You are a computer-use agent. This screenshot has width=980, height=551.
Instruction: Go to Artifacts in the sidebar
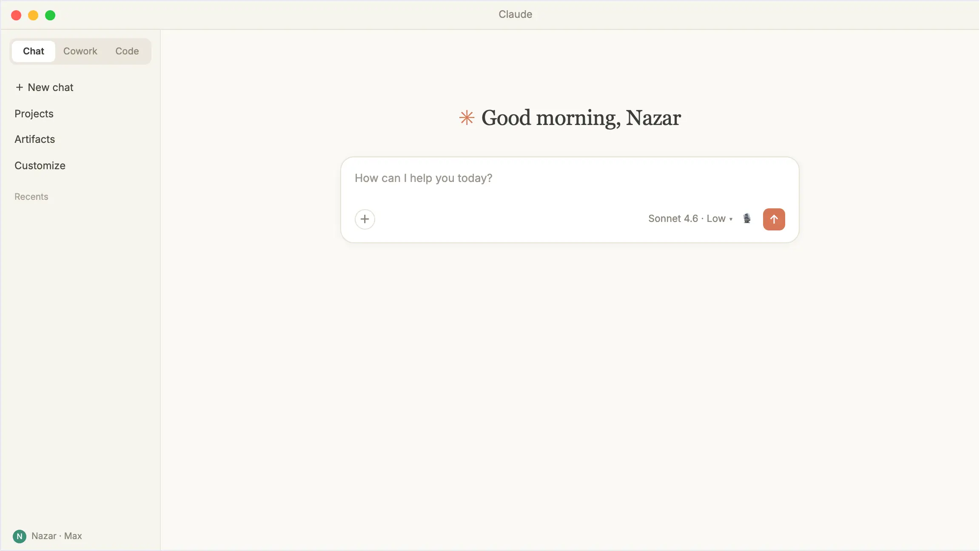pyautogui.click(x=34, y=139)
